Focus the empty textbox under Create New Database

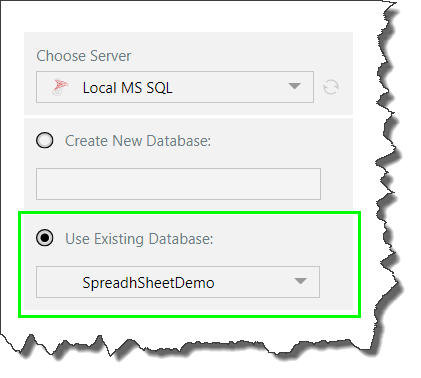click(x=178, y=184)
